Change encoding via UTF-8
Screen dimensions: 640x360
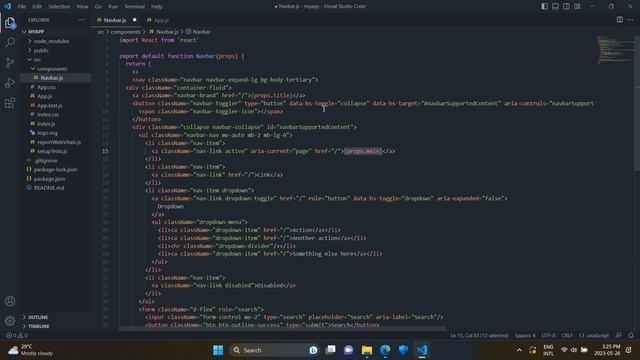pyautogui.click(x=548, y=336)
